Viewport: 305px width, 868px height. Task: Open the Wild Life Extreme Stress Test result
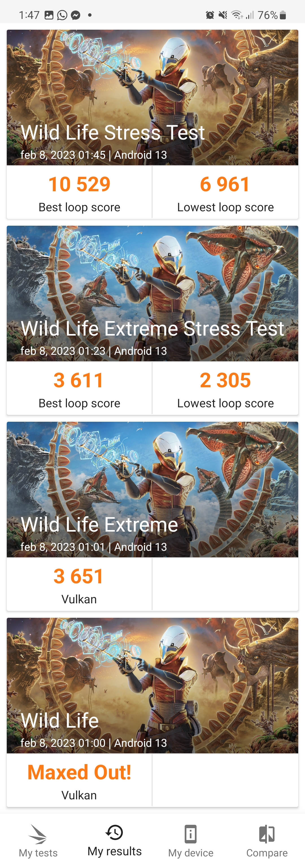(x=152, y=293)
